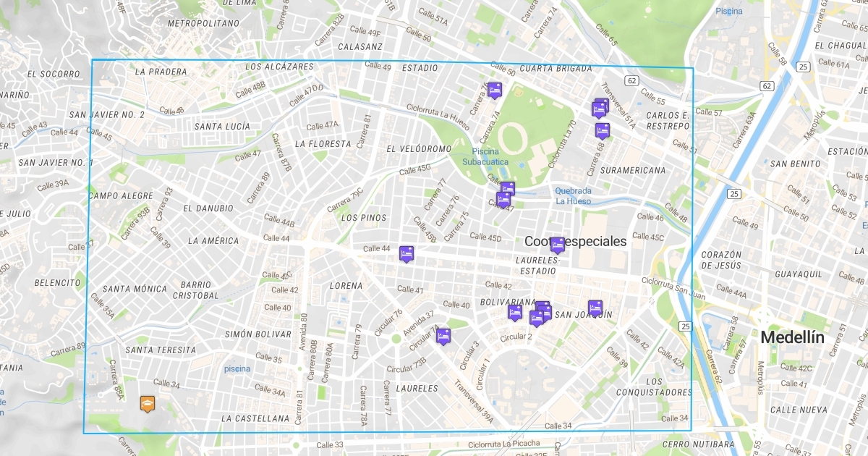Select the route 25 shield by Ciclorruta San Juan

coord(685,326)
